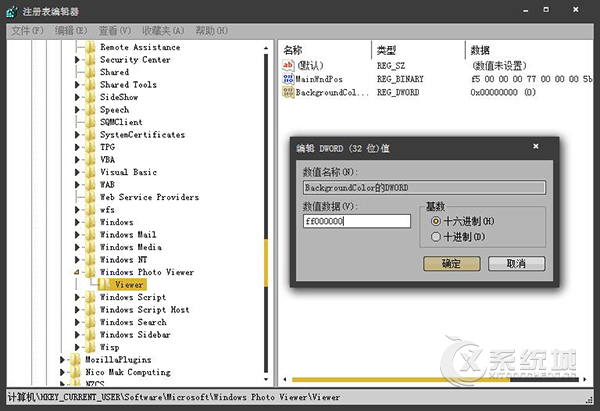The image size is (600, 411).
Task: Expand the Windows tree node arrow
Action: 77,222
